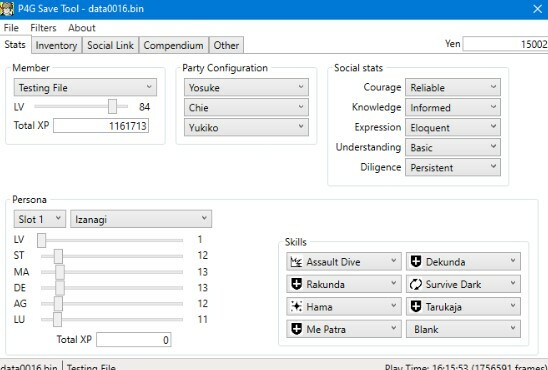The width and height of the screenshot is (548, 370).
Task: Switch to the Stats tab
Action: 15,45
